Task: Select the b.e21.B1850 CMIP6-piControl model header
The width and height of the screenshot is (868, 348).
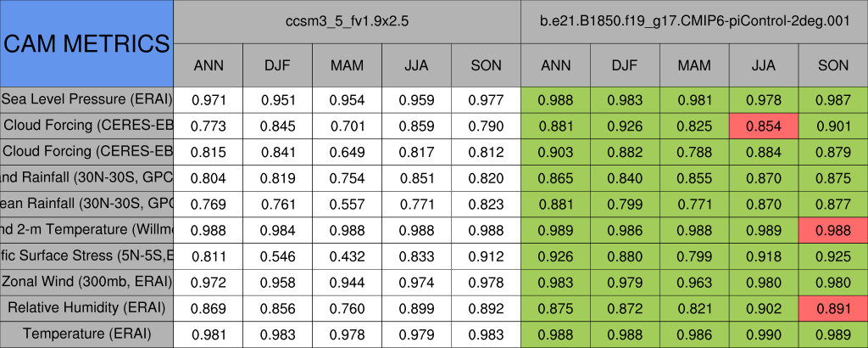Action: 693,20
